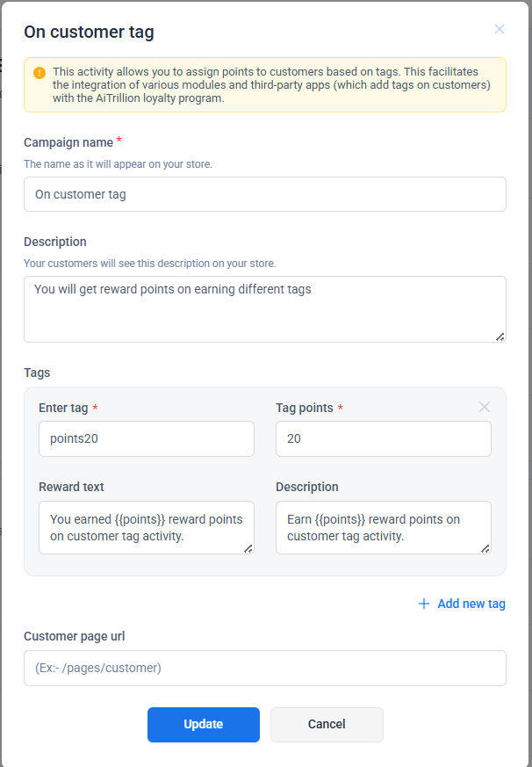This screenshot has height=767, width=532.
Task: Click the Tags section heading
Action: [x=37, y=373]
